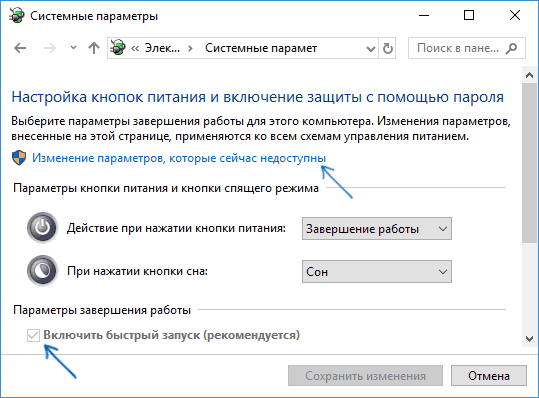Viewport: 539px width, 398px height.
Task: Click the sleep button moon icon
Action: 43,271
